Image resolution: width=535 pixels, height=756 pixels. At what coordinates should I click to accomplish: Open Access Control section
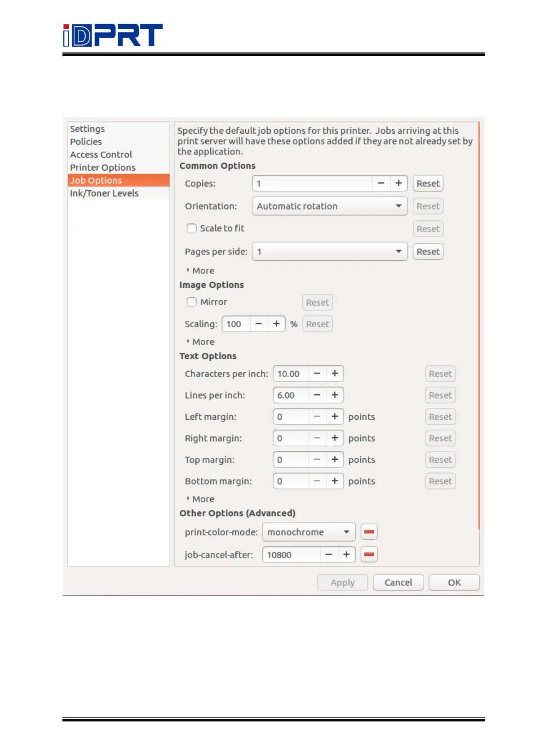pos(119,154)
